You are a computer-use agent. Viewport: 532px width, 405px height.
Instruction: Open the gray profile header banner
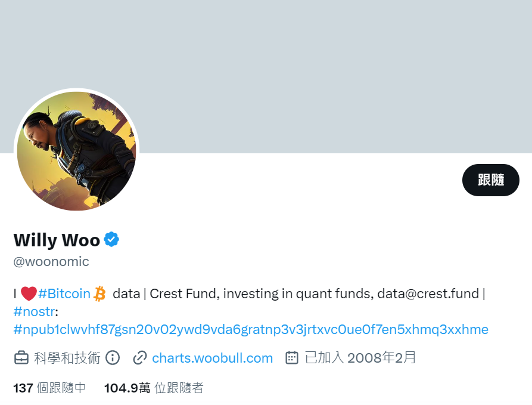coord(266,76)
